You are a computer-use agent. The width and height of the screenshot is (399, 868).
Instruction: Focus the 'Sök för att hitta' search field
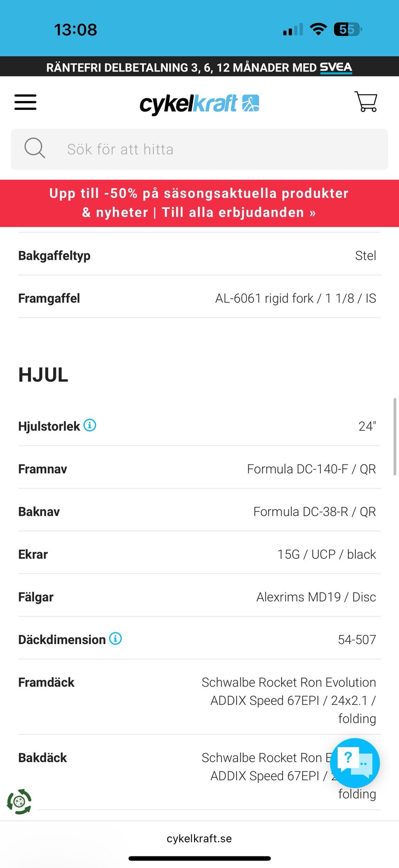pos(216,149)
